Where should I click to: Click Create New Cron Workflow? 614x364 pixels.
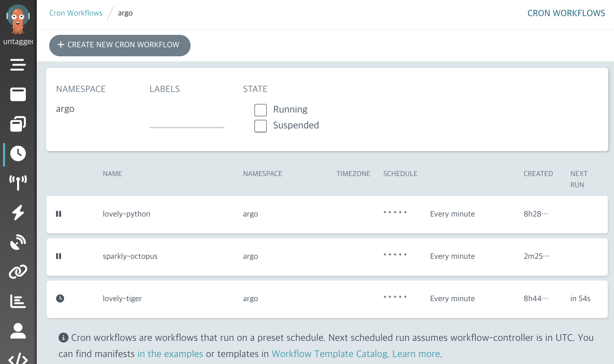(x=120, y=45)
